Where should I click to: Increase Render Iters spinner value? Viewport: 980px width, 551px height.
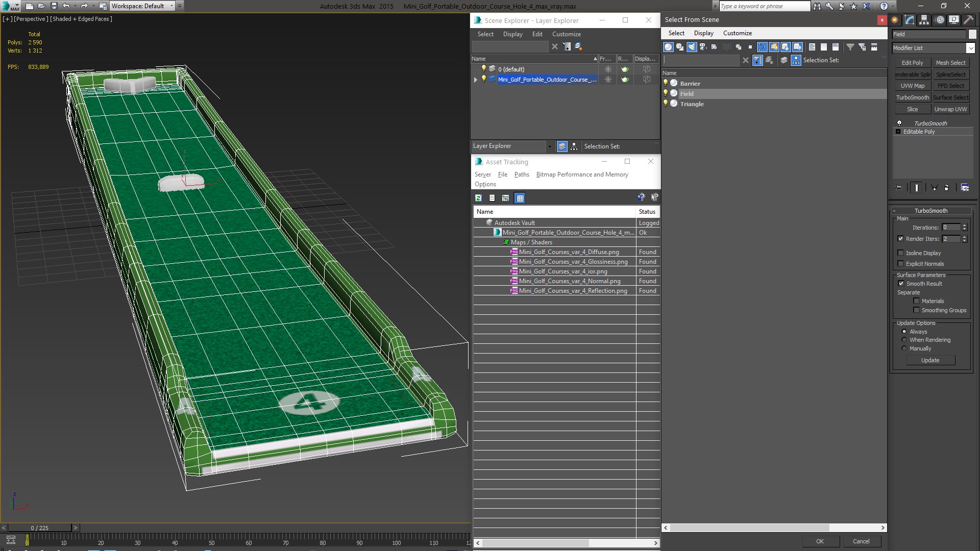[x=964, y=237]
